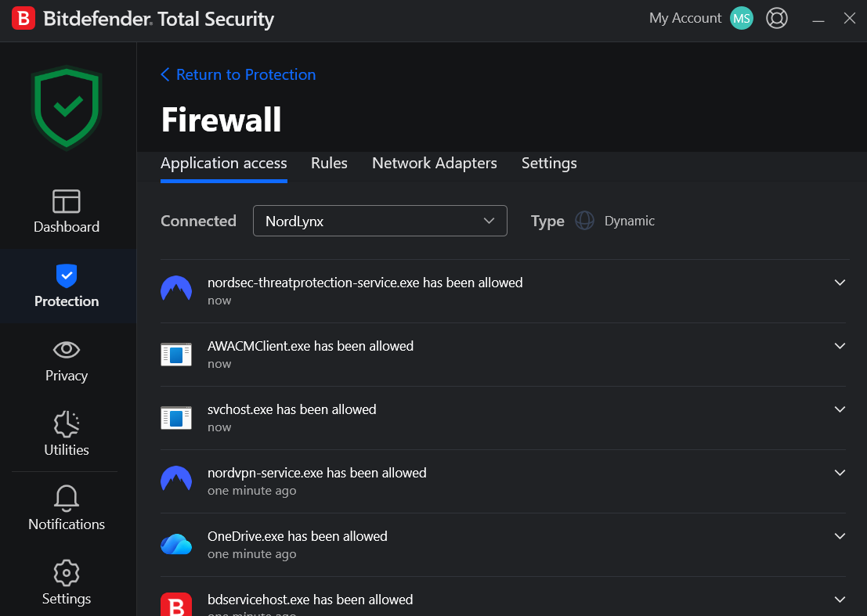Click the nordsec-threatprotection-service.exe NordVPN icon
Viewport: 867px width, 616px height.
tap(176, 289)
